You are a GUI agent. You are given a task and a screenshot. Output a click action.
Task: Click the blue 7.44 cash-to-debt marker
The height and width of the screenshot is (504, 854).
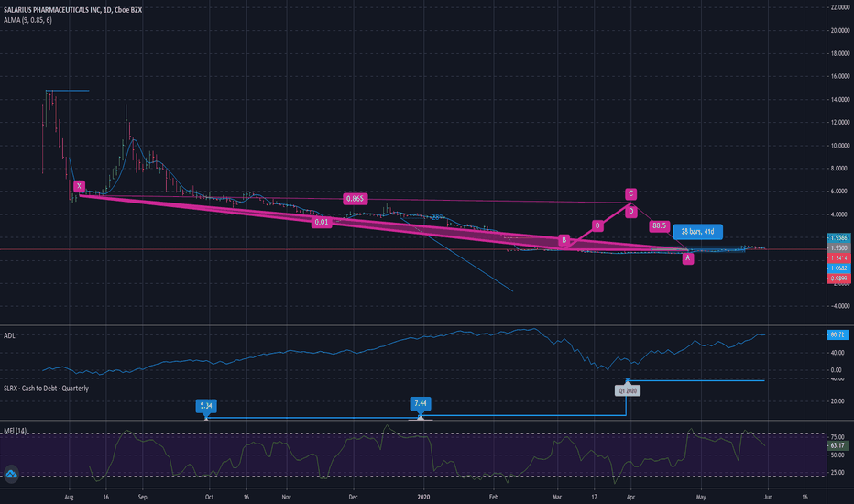point(420,404)
